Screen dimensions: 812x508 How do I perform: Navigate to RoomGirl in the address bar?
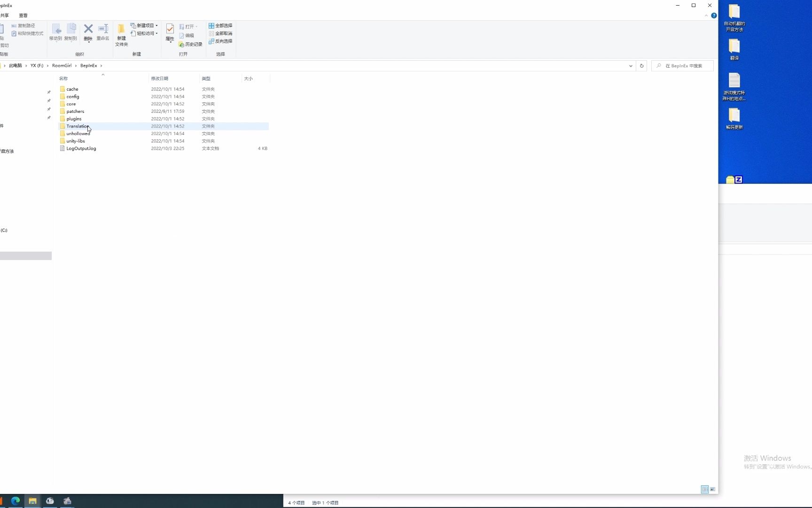pyautogui.click(x=62, y=66)
